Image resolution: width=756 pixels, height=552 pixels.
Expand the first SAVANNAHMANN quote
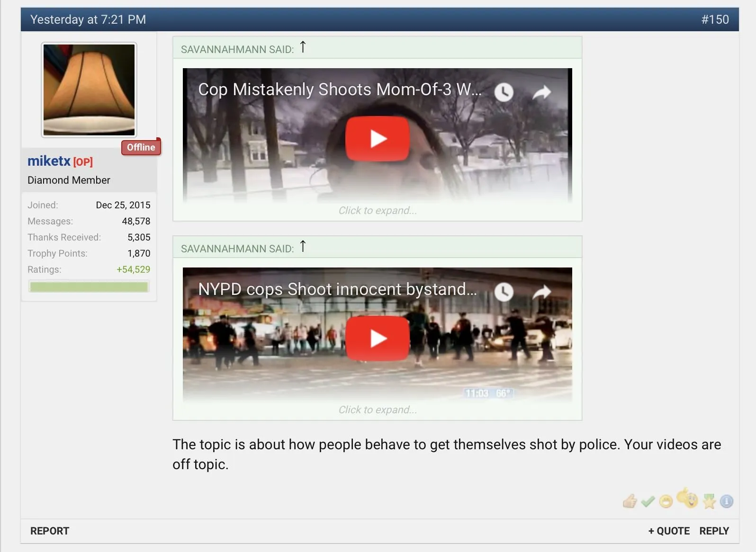(378, 211)
